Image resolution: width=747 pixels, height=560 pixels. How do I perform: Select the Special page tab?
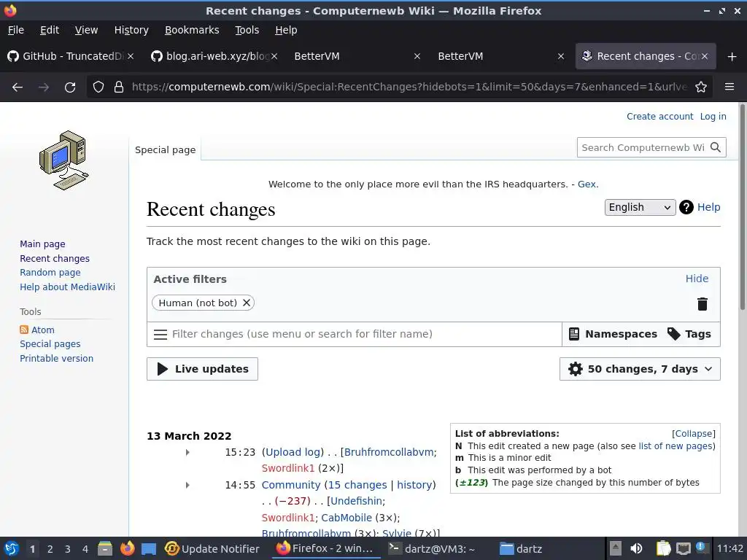166,150
